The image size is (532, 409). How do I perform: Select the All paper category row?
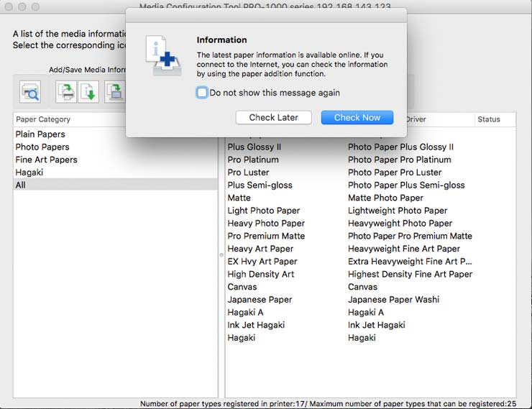[x=115, y=185]
